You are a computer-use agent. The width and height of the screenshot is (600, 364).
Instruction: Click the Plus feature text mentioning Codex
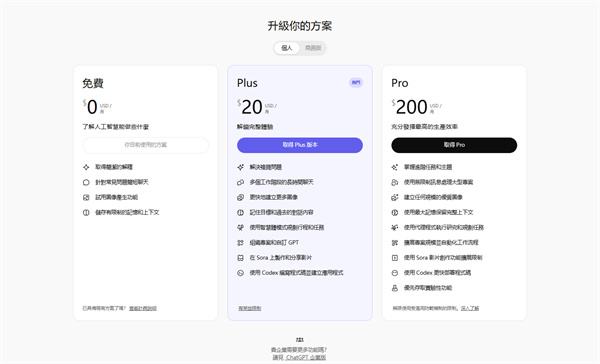point(296,273)
